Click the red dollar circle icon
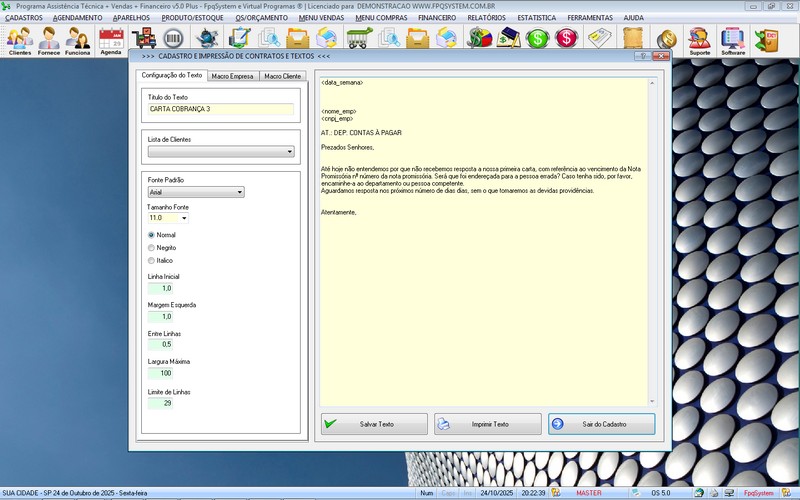800x500 pixels. (566, 38)
